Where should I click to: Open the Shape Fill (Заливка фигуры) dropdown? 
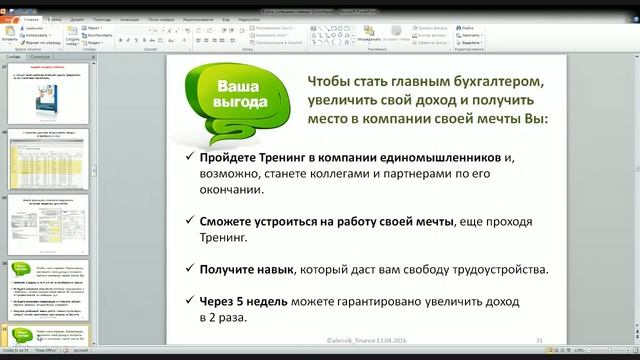[430, 28]
